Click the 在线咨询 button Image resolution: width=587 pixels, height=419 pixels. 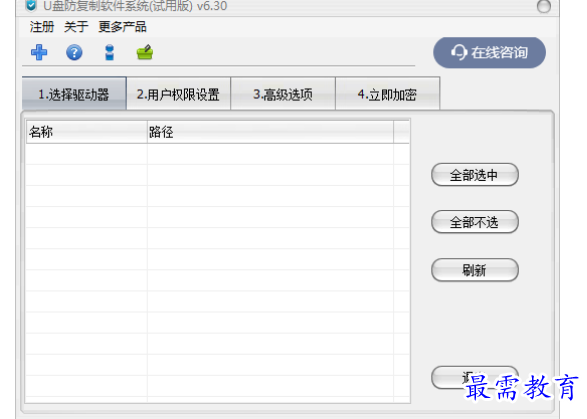(489, 52)
